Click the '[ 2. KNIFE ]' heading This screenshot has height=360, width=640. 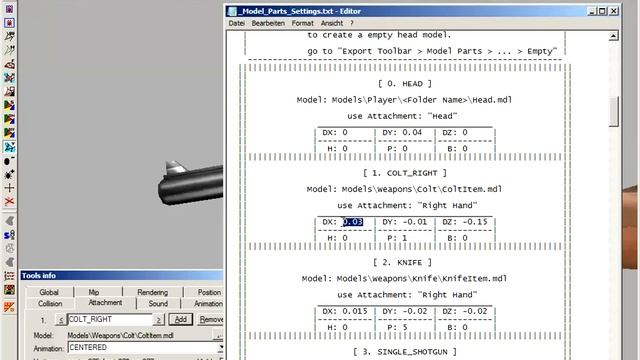[x=402, y=262]
